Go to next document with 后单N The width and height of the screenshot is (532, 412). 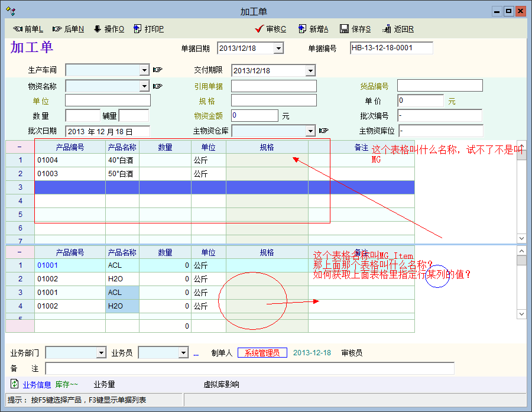68,29
